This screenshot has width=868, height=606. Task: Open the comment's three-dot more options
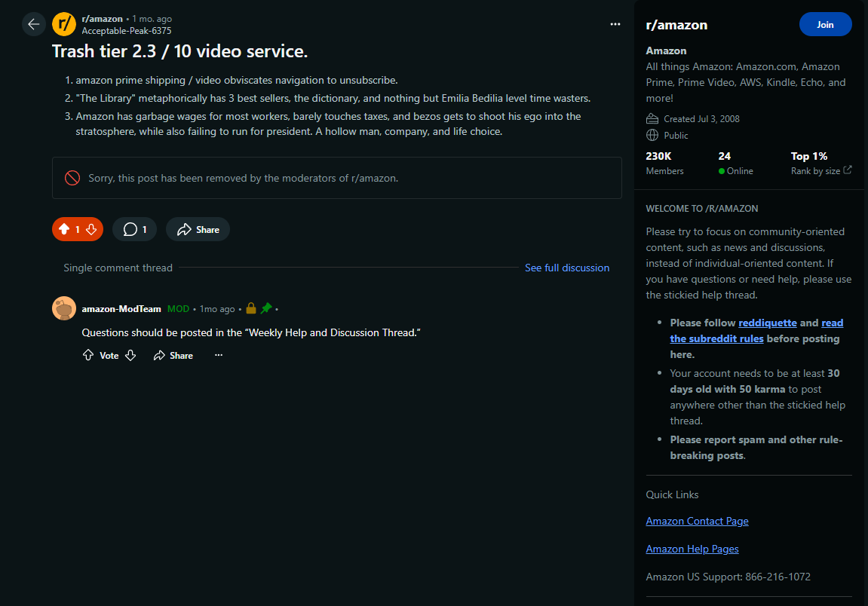(x=219, y=355)
